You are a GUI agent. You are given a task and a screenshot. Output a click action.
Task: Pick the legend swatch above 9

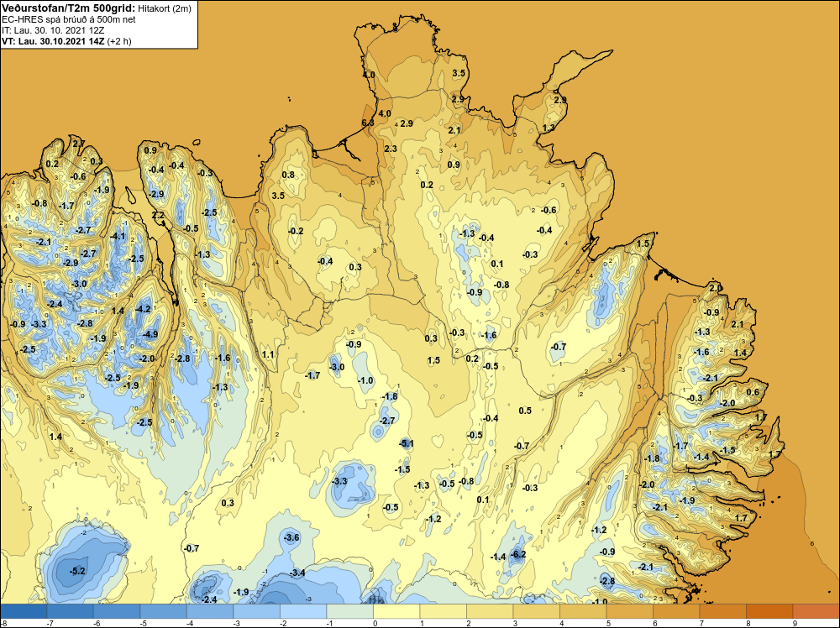pyautogui.click(x=816, y=611)
